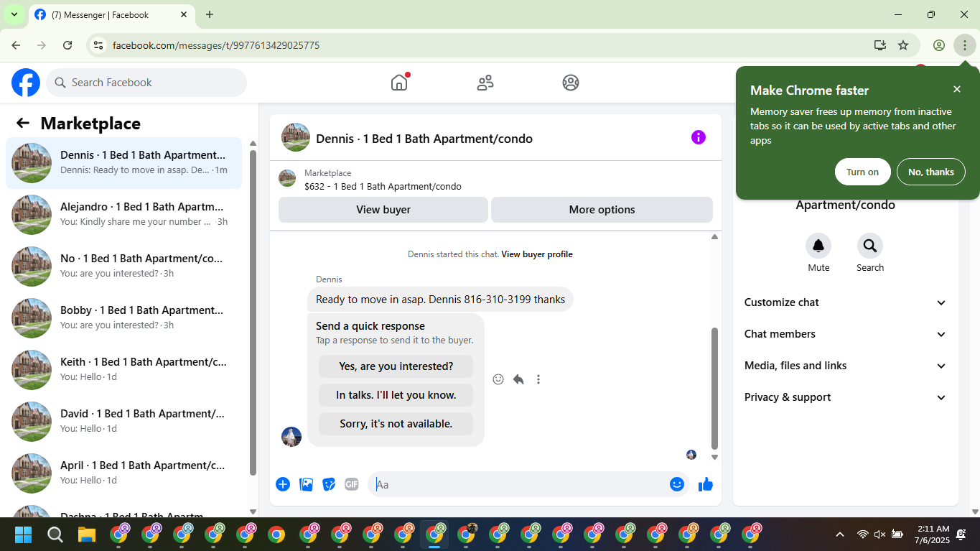980x551 pixels.
Task: Open conversation information purple icon
Action: [x=699, y=137]
